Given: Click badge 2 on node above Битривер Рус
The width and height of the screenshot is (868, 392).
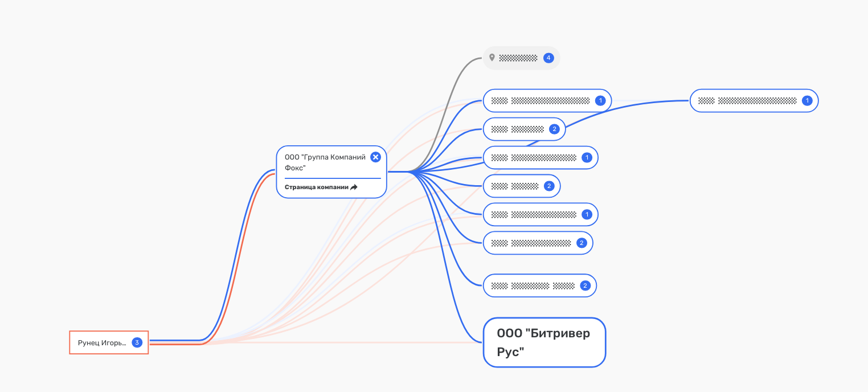Looking at the screenshot, I should pyautogui.click(x=584, y=285).
